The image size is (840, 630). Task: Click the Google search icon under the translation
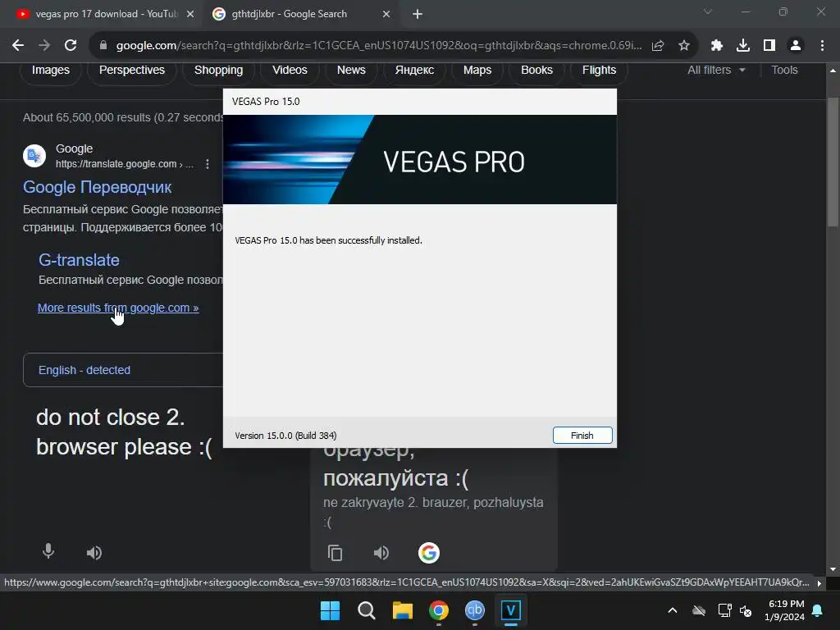428,553
